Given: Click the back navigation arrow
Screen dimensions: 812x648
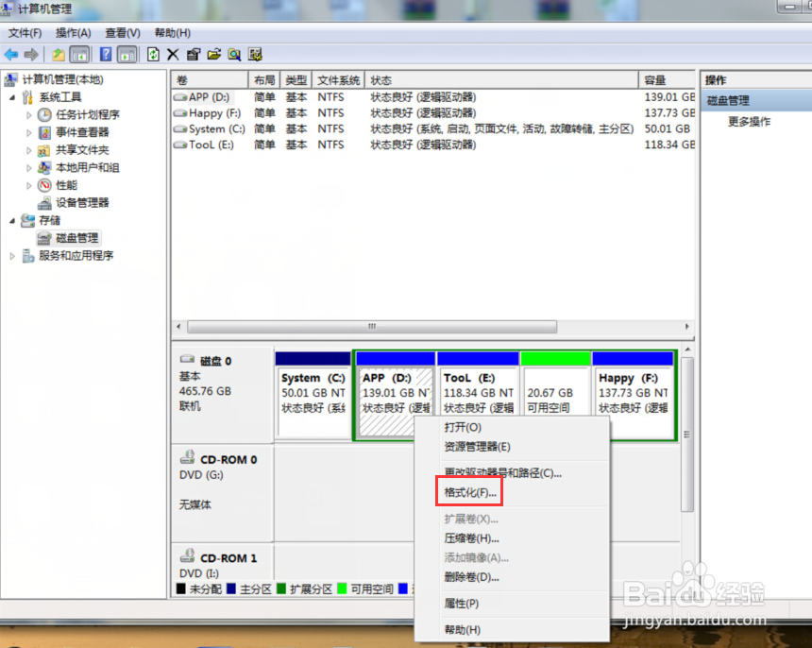Looking at the screenshot, I should (x=11, y=54).
